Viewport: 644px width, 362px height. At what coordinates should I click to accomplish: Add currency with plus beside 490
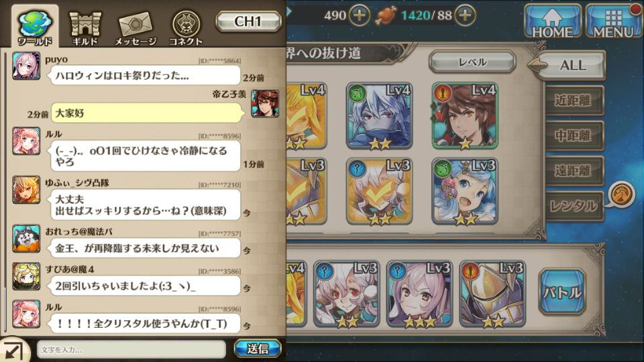(x=360, y=15)
